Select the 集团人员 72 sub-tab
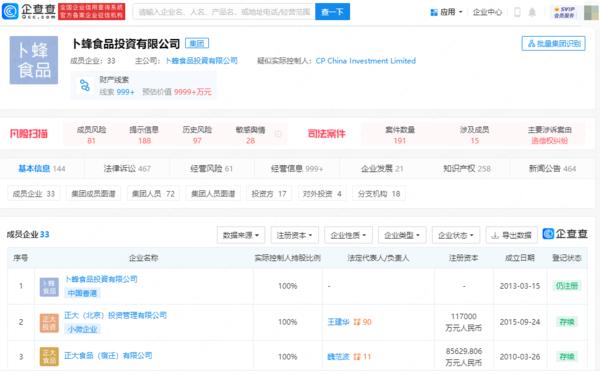The height and width of the screenshot is (371, 600). 153,194
